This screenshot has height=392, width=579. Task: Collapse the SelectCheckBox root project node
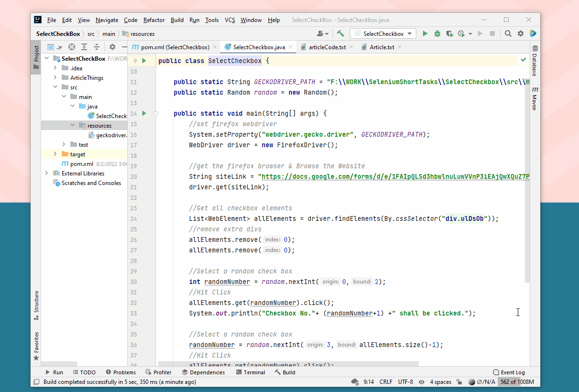pos(47,58)
